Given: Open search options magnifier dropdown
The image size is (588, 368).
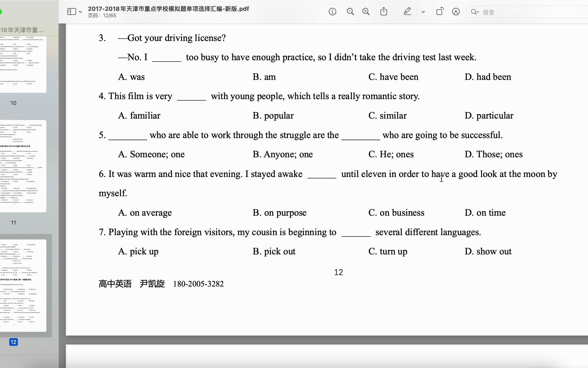Looking at the screenshot, I should click(475, 12).
